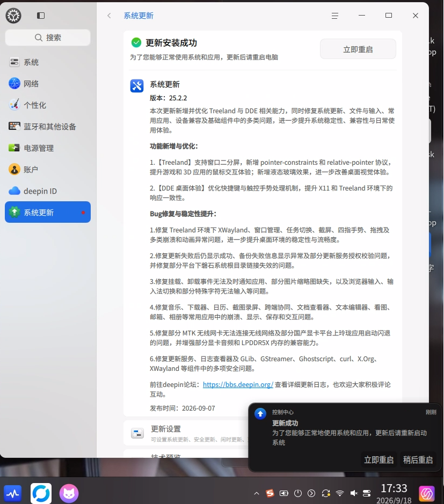Open 网络 settings category
The width and height of the screenshot is (444, 504).
point(48,84)
